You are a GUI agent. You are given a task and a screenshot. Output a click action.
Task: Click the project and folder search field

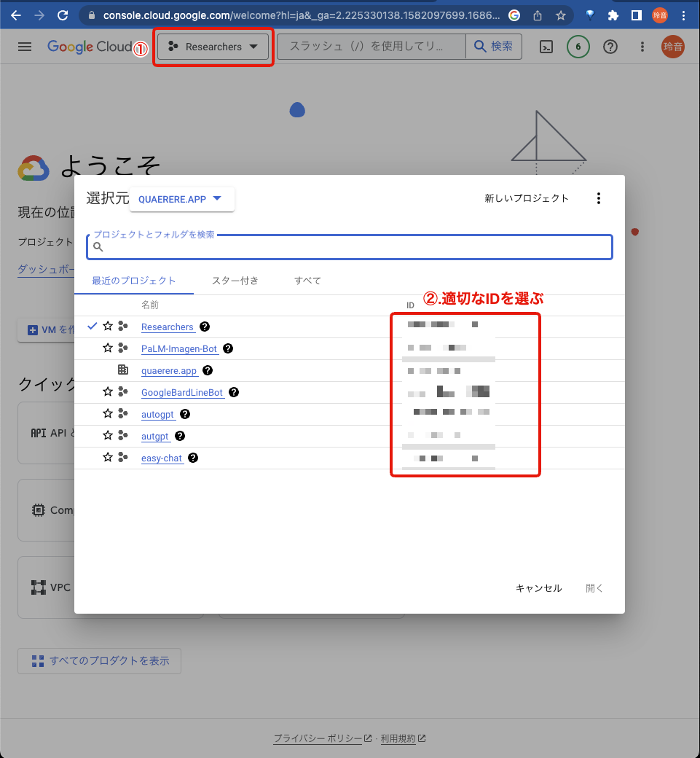click(x=350, y=247)
